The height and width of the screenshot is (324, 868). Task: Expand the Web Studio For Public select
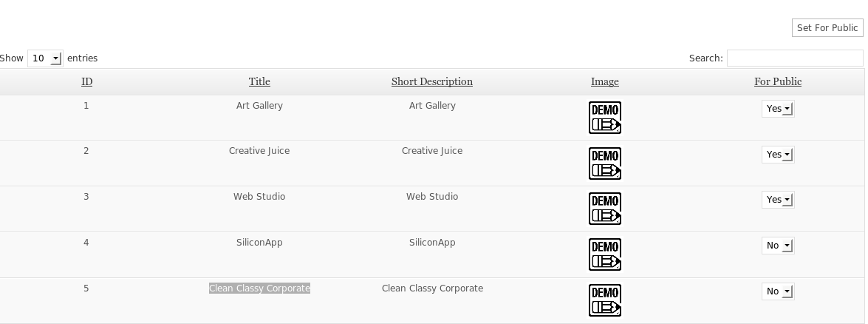[778, 200]
